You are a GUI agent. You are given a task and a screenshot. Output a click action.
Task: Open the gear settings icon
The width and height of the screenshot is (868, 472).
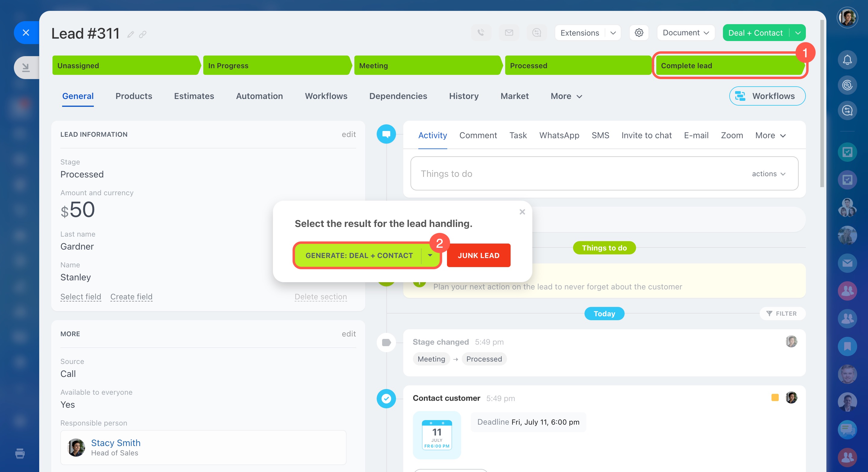639,33
